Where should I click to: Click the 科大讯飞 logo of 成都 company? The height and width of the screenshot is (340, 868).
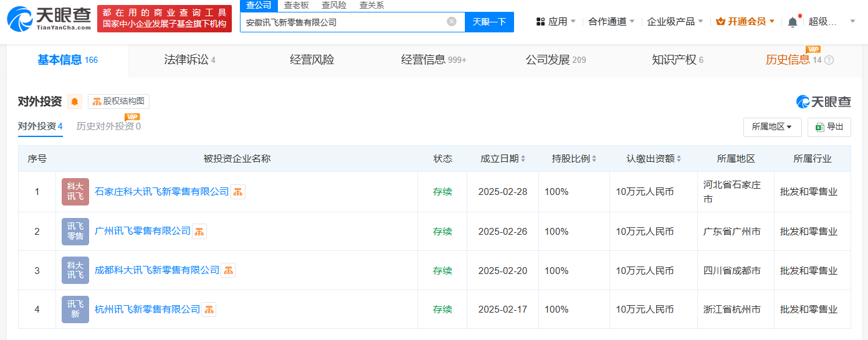[75, 271]
